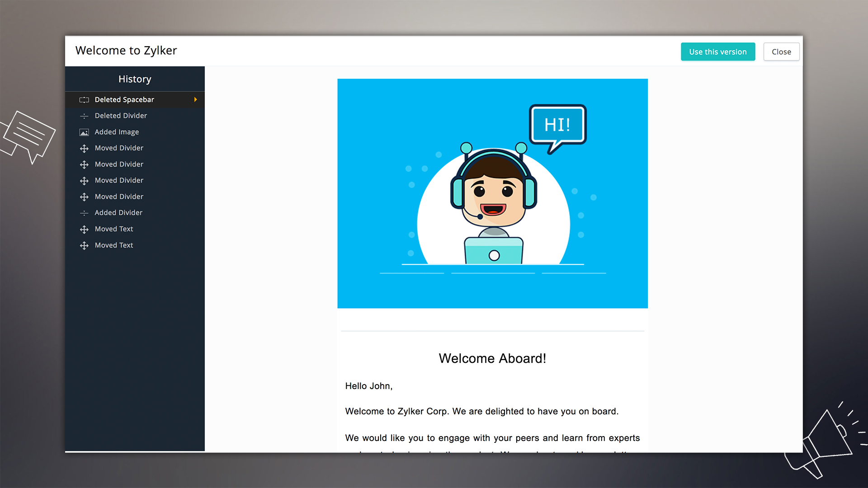This screenshot has height=488, width=868.
Task: Click the Use this version button
Action: [x=718, y=52]
